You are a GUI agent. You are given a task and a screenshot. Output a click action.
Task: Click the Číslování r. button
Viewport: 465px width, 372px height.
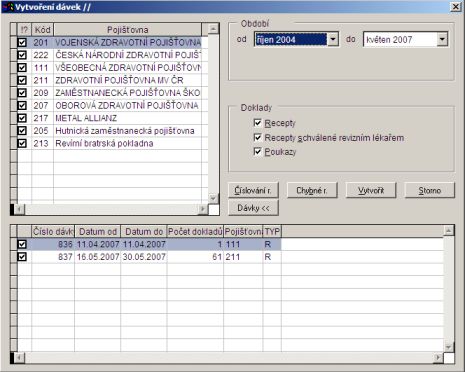(253, 190)
